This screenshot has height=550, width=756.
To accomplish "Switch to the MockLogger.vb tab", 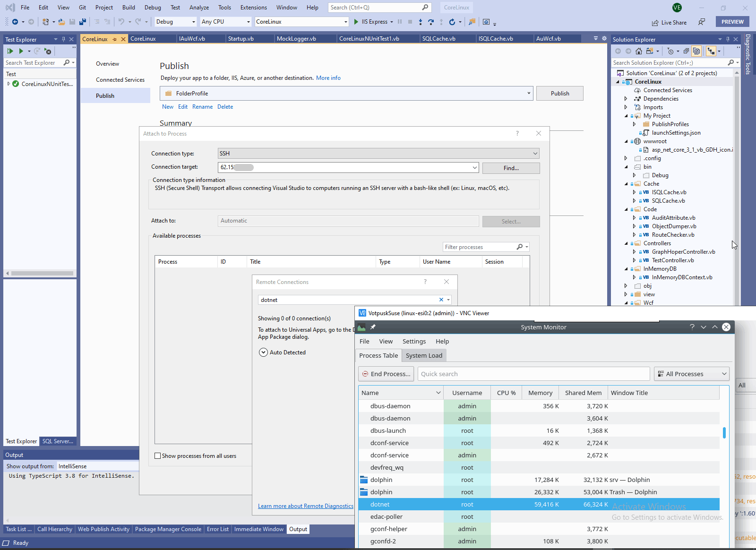I will click(296, 39).
